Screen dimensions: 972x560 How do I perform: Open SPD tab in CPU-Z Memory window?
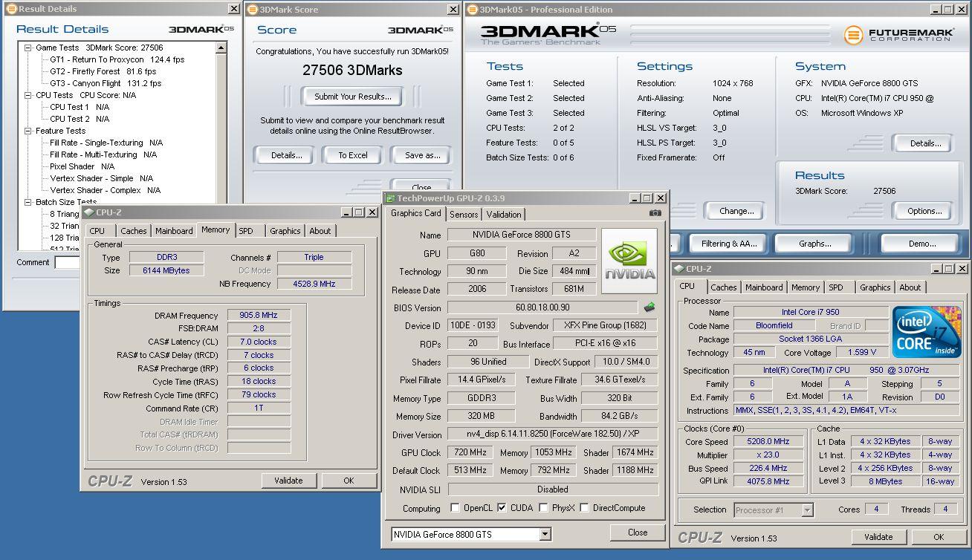[246, 231]
